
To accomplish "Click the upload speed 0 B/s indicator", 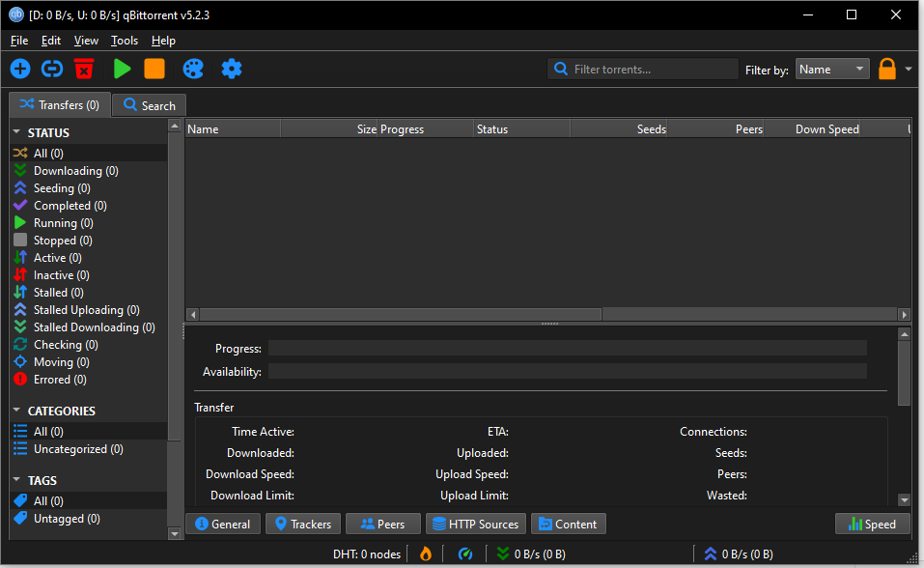I will click(739, 554).
